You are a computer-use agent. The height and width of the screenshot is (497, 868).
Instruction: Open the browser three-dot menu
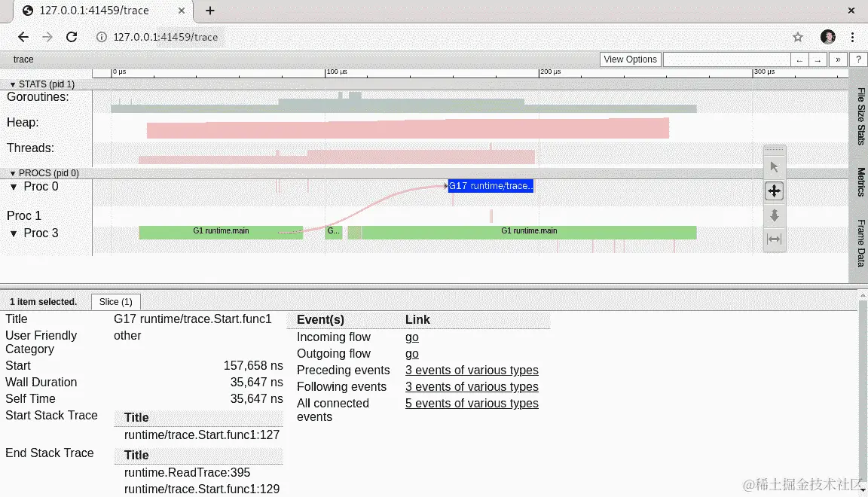[852, 37]
